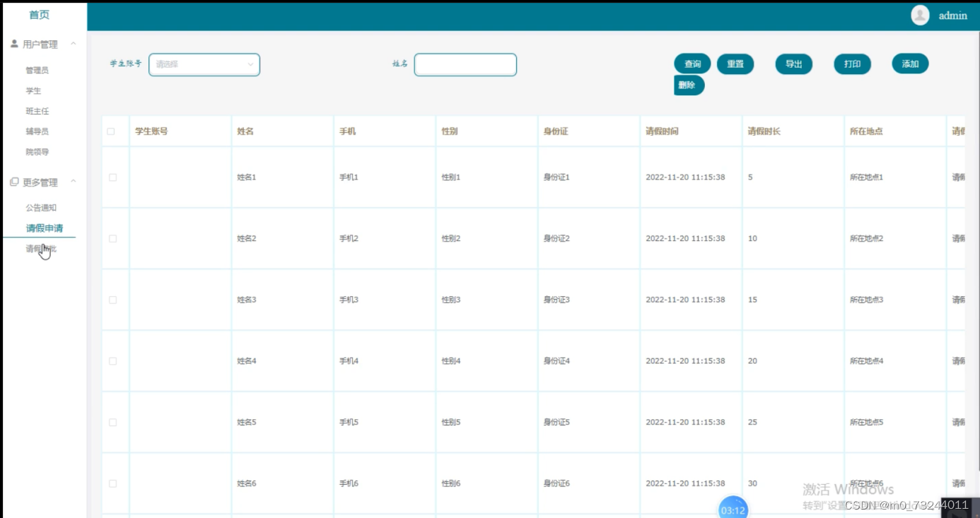Viewport: 980px width, 518px height.
Task: Click the cell 所在地点2
Action: point(867,239)
